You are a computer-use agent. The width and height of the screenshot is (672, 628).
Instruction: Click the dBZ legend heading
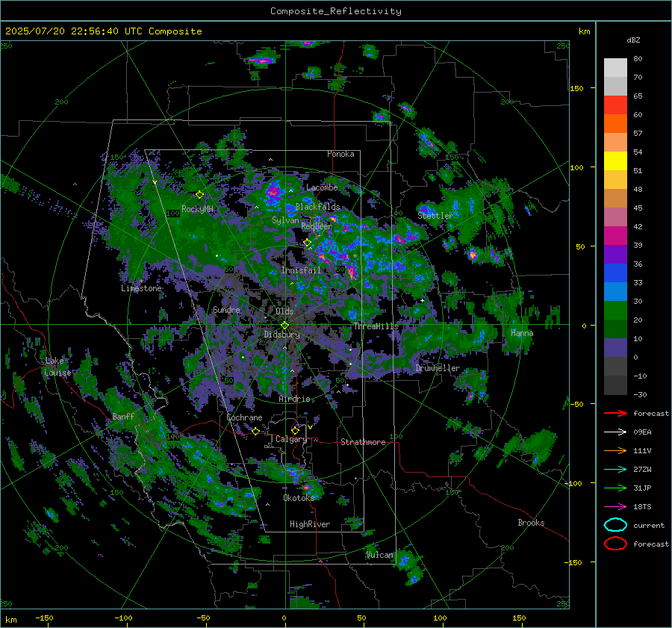coord(633,40)
